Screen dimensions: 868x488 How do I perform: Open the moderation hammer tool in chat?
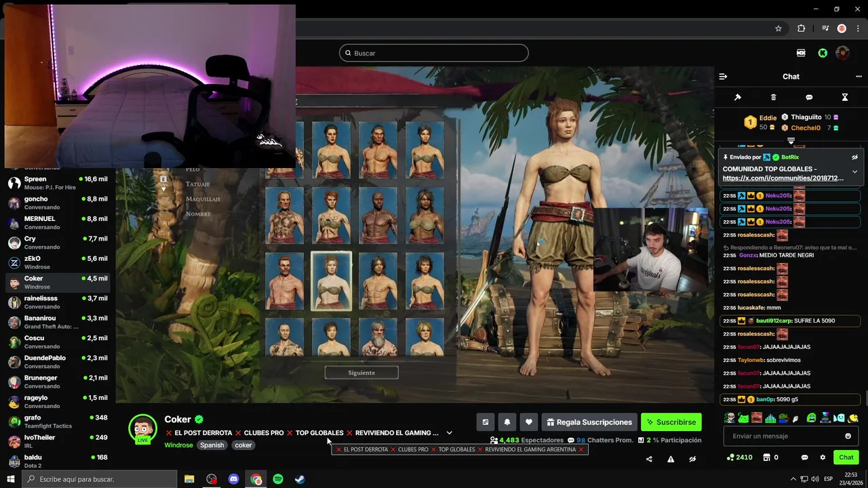pos(738,98)
